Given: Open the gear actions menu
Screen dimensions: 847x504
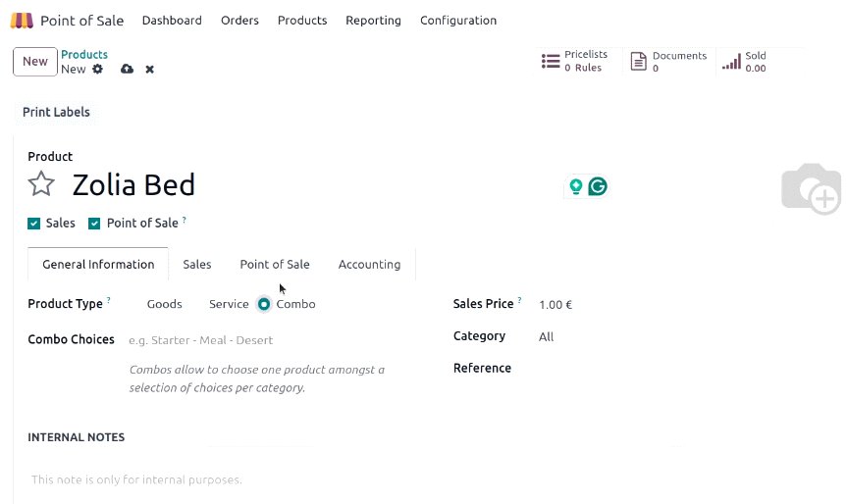Looking at the screenshot, I should click(98, 69).
